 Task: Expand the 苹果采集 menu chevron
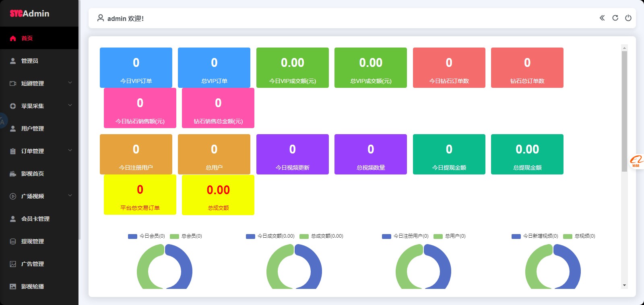point(70,106)
